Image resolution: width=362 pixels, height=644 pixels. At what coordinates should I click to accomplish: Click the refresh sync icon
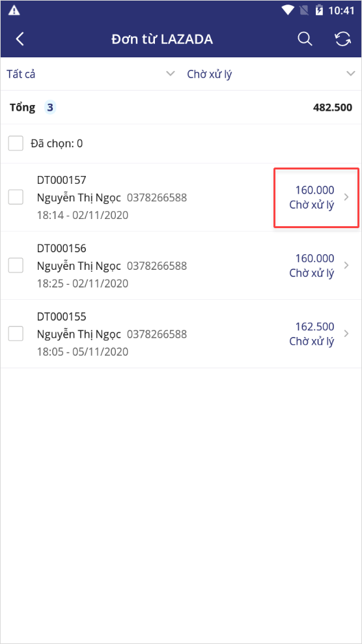click(x=342, y=39)
